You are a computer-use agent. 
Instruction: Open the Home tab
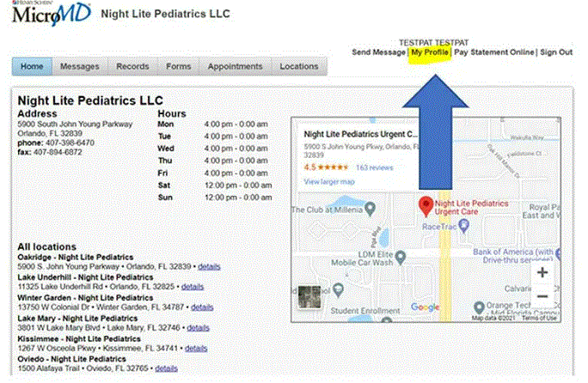(x=32, y=66)
